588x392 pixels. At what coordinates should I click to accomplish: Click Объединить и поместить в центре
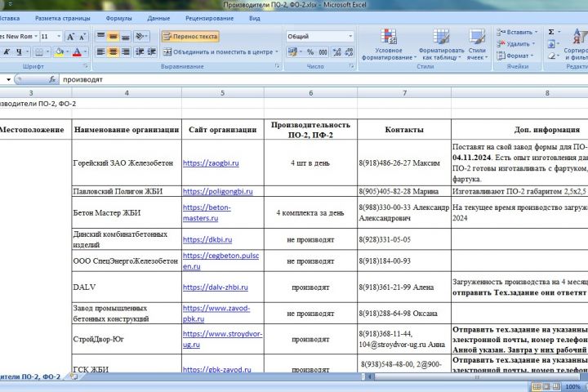tap(218, 51)
